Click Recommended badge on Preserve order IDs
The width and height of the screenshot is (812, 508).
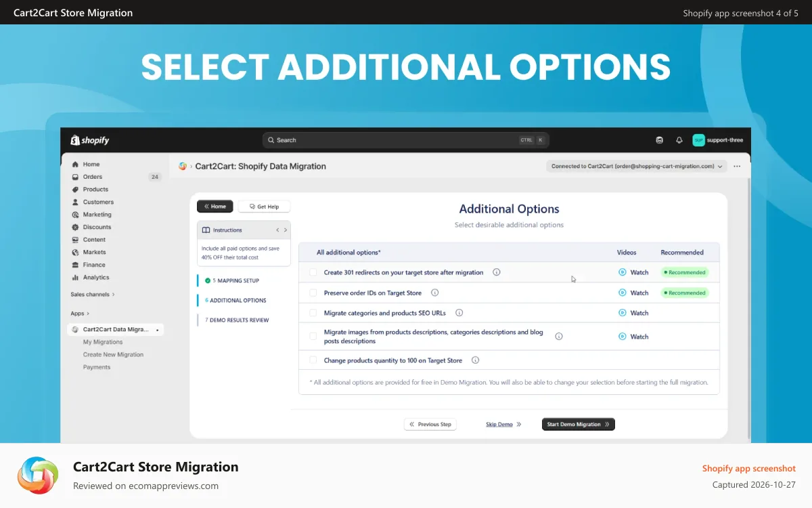[x=685, y=293]
